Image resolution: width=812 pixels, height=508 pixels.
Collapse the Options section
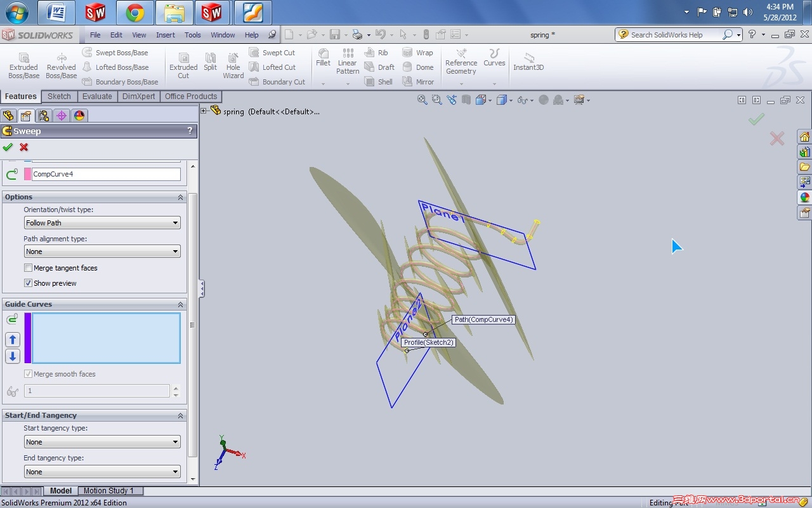click(x=180, y=197)
